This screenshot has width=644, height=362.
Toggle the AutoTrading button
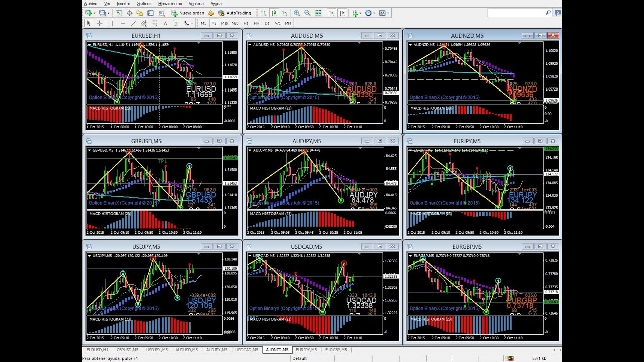234,13
